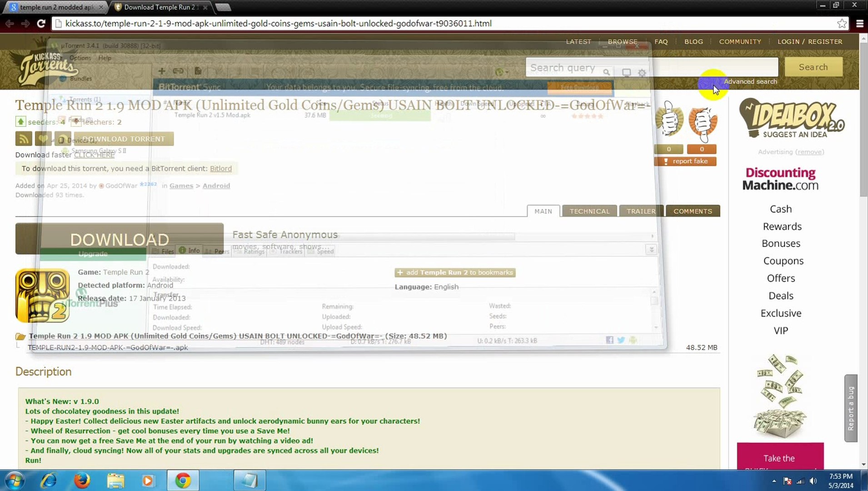Screen dimensions: 868x491
Task: Launch Firefox from the taskbar
Action: 82,481
